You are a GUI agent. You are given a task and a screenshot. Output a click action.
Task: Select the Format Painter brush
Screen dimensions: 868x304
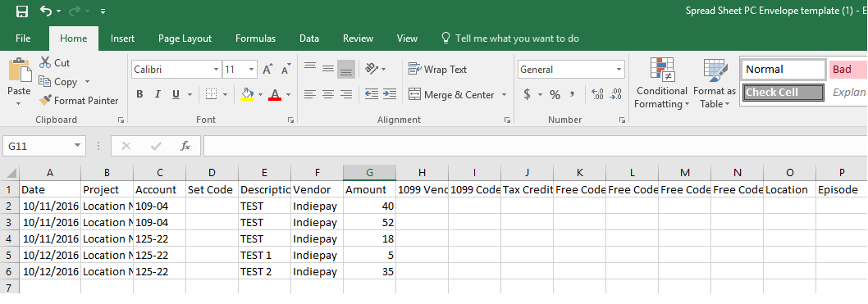[79, 101]
